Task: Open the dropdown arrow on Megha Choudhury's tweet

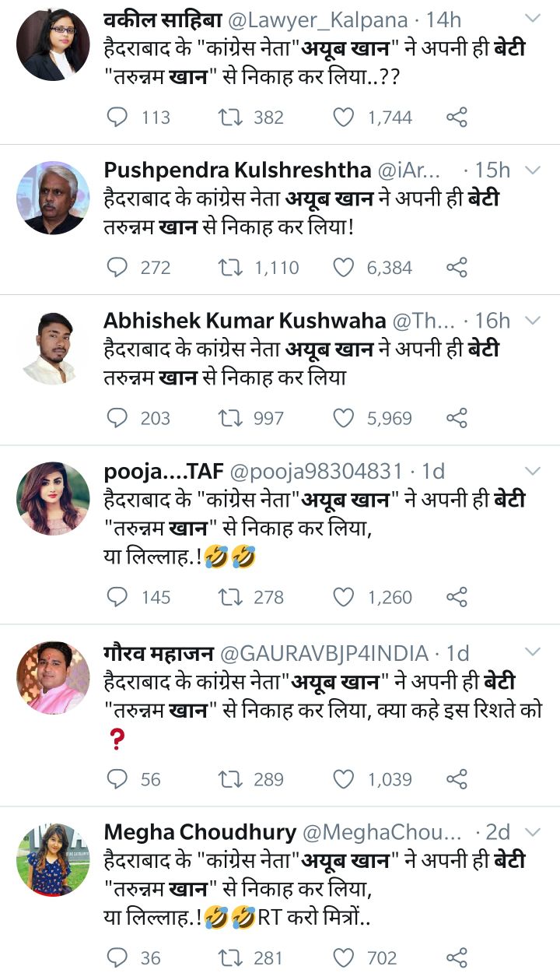Action: [533, 831]
